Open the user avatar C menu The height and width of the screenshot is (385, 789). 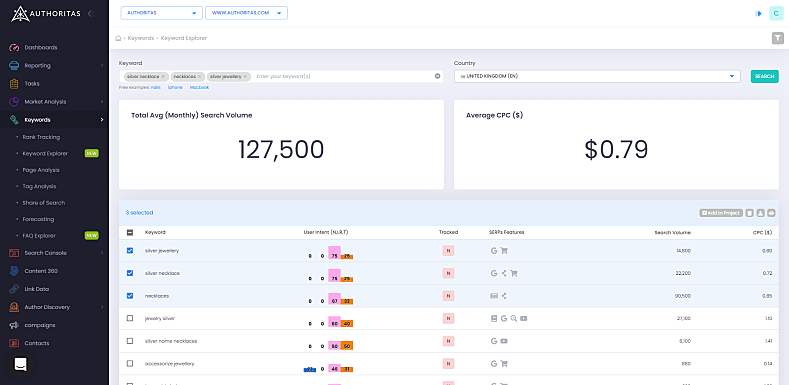(x=776, y=14)
